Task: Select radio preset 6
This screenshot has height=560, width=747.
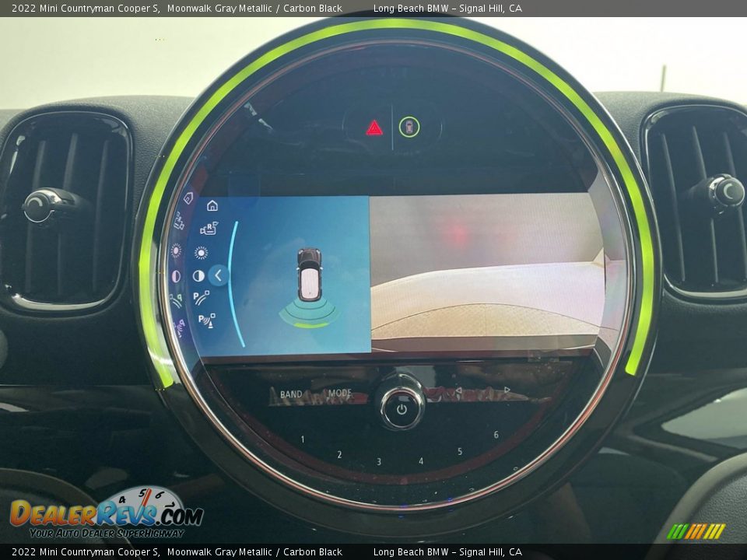Action: click(x=496, y=435)
